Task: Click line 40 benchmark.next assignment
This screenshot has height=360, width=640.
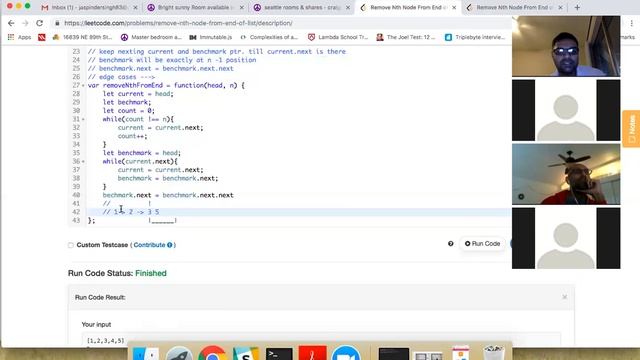Action: (x=168, y=196)
